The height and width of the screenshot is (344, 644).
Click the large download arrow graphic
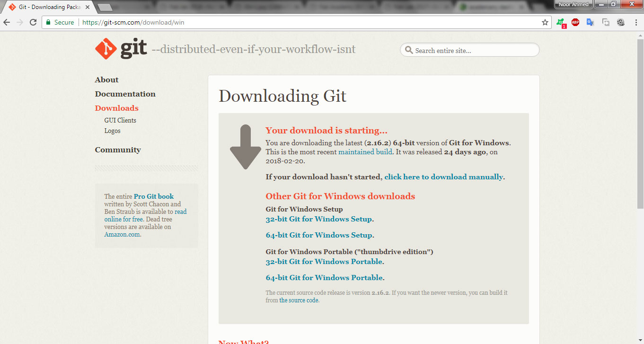(x=246, y=147)
